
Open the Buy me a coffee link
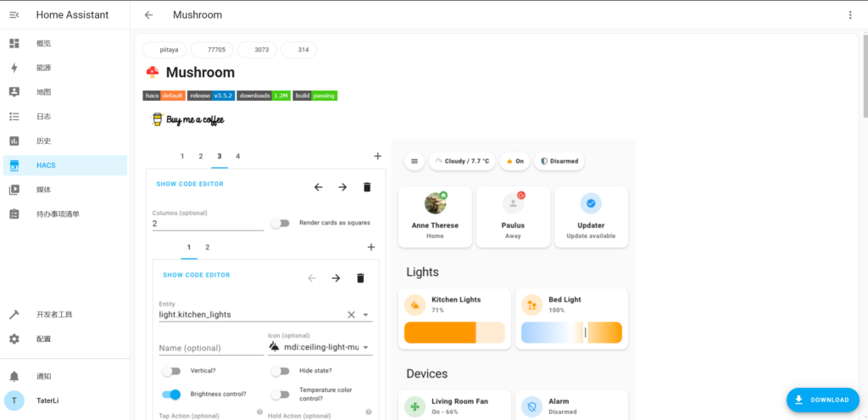pyautogui.click(x=188, y=119)
